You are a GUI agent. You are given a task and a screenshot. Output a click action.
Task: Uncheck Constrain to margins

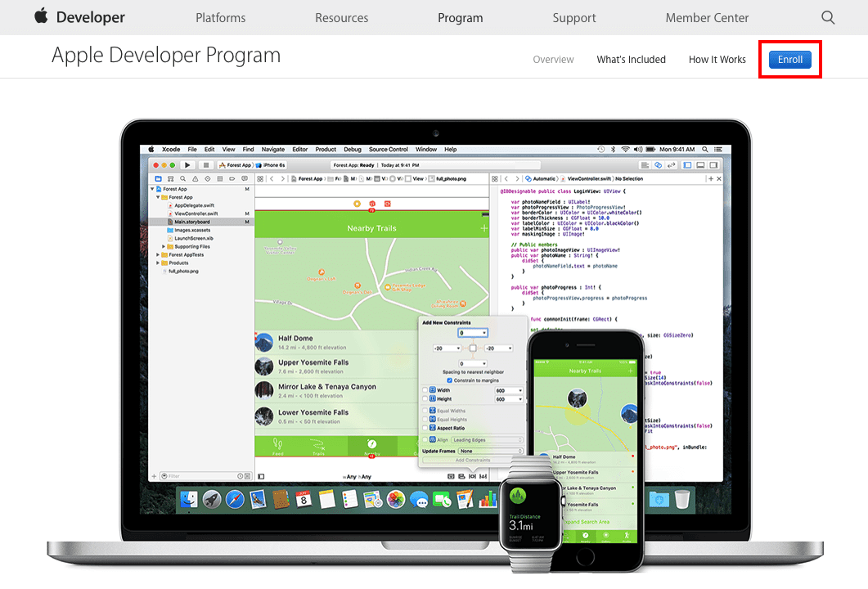coord(449,380)
